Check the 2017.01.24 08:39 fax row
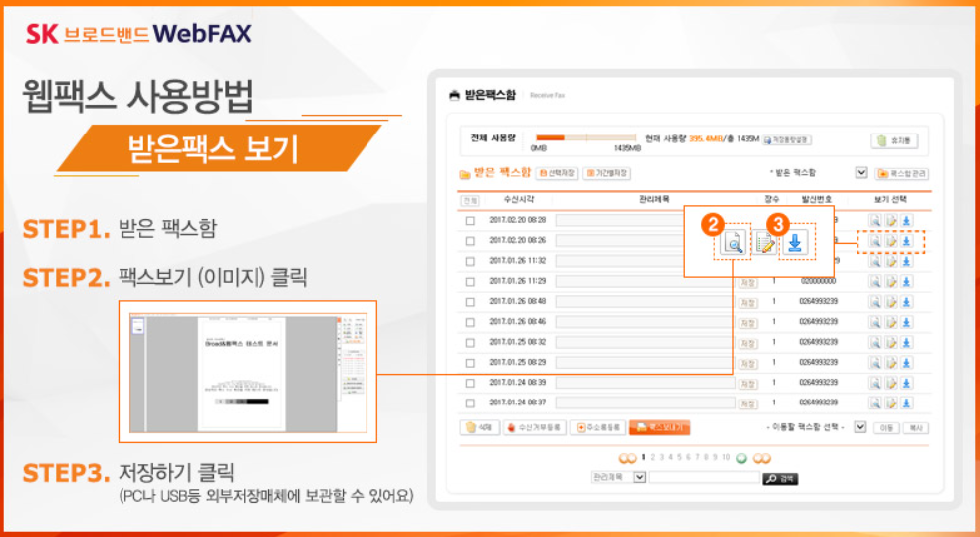Screen dimensions: 980x537 [x=470, y=383]
